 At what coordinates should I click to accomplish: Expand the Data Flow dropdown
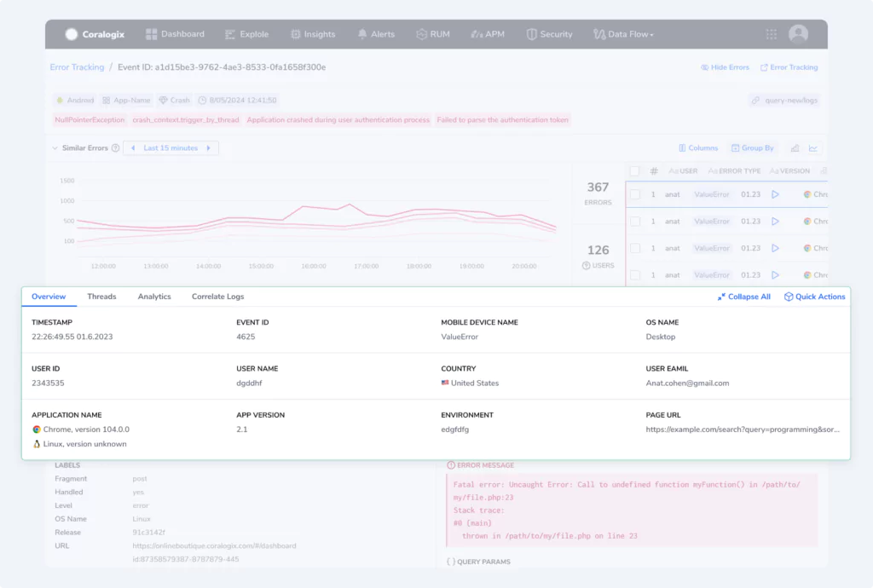tap(623, 34)
